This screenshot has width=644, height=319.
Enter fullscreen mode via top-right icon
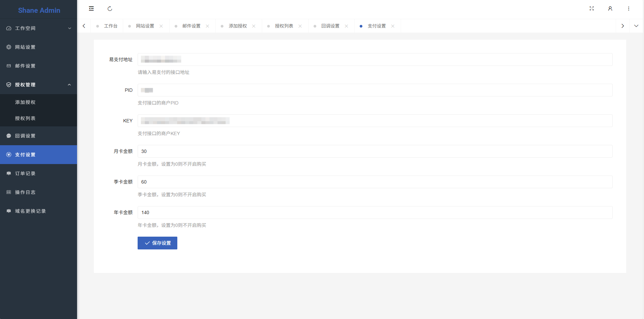592,9
